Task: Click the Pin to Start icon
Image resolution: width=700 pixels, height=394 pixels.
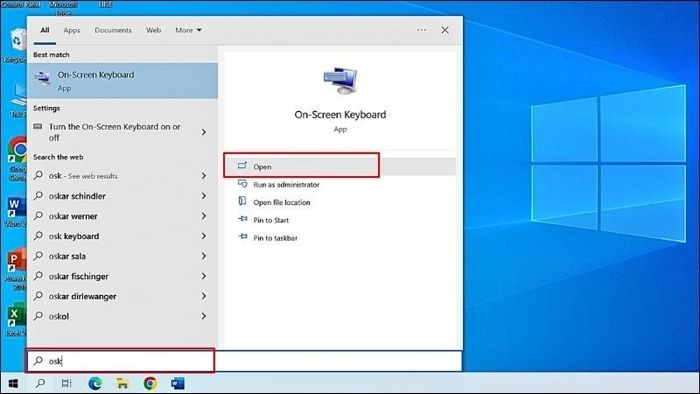Action: [243, 220]
